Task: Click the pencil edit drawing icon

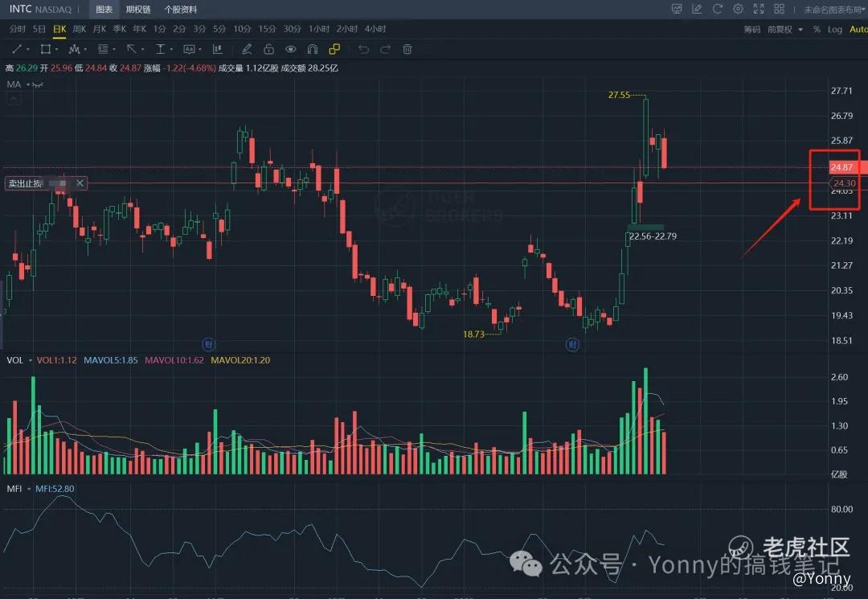Action: (247, 49)
